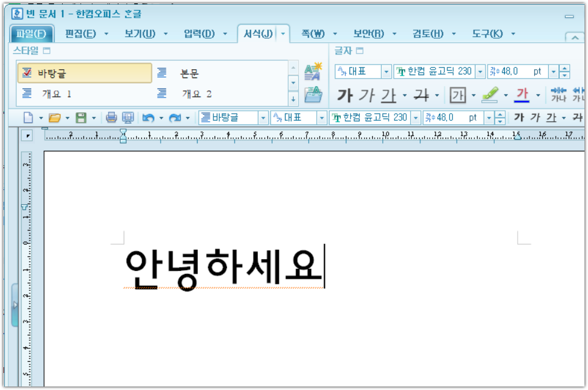Toggle italic in the lower toolbar
588x390 pixels.
coord(535,118)
